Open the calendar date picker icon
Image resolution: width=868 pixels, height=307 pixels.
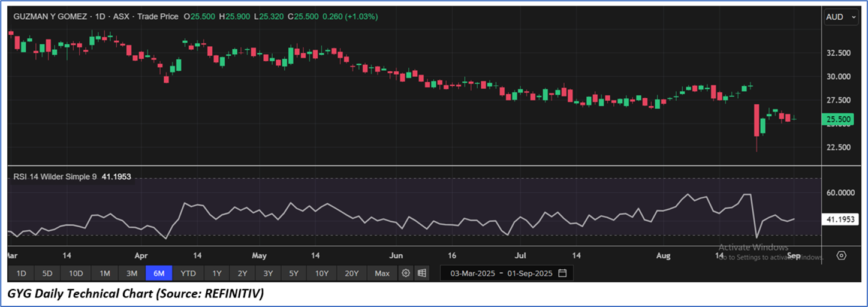click(562, 273)
